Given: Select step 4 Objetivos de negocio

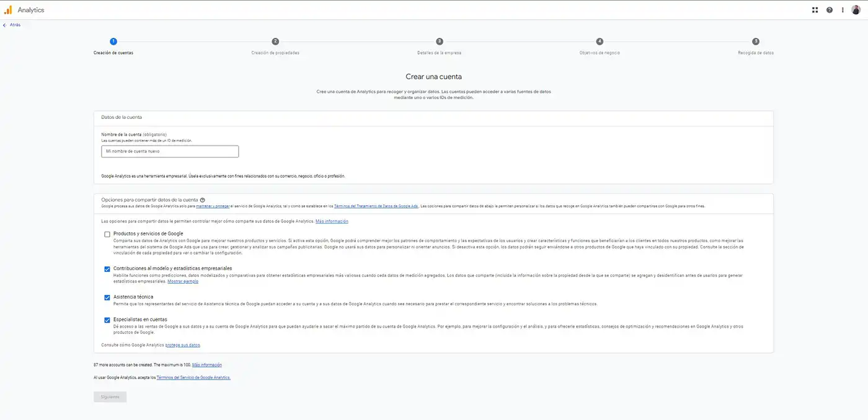Looking at the screenshot, I should pyautogui.click(x=600, y=42).
